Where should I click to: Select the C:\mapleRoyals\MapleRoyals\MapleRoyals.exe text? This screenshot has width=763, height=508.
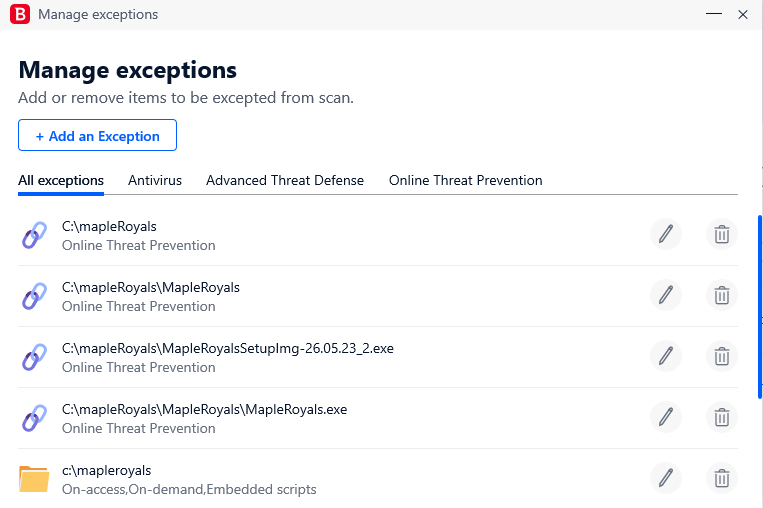(204, 410)
